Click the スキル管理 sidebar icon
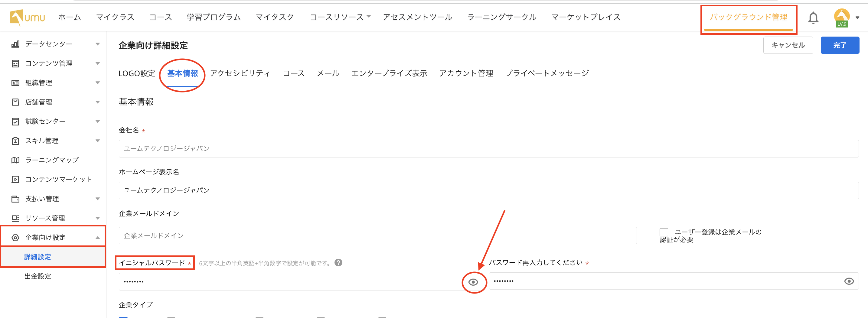This screenshot has width=868, height=318. click(x=15, y=141)
